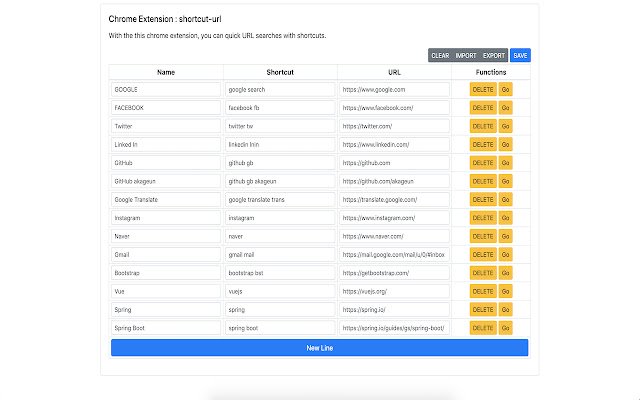Edit the 'gmail mail' shortcut field
The width and height of the screenshot is (640, 400).
280,255
